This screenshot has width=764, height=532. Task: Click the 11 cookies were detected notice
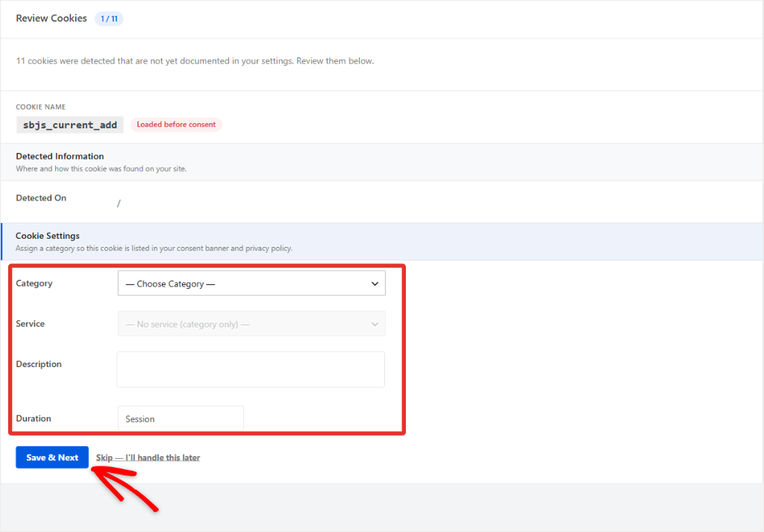(x=195, y=61)
